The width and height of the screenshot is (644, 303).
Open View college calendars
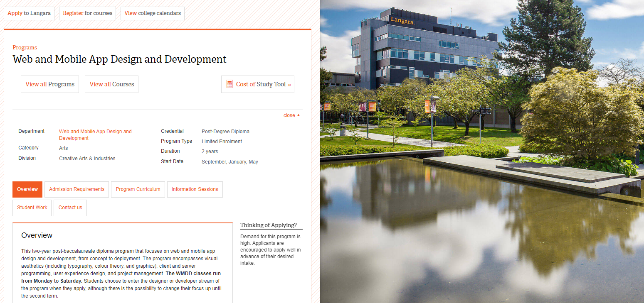tap(153, 13)
